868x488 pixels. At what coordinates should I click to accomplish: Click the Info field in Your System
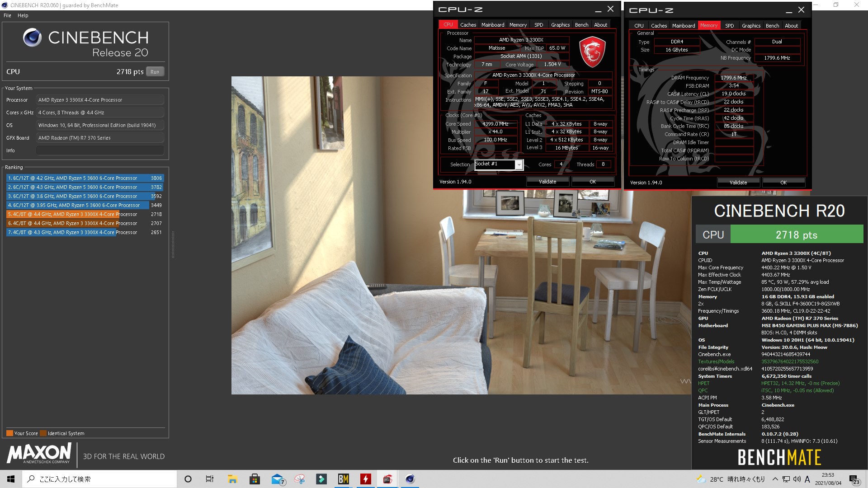(100, 150)
